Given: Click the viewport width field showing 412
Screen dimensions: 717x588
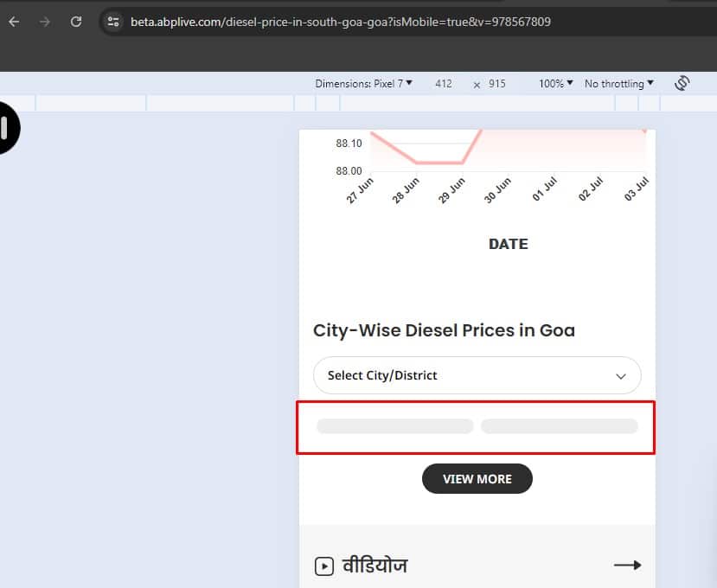Looking at the screenshot, I should [444, 84].
